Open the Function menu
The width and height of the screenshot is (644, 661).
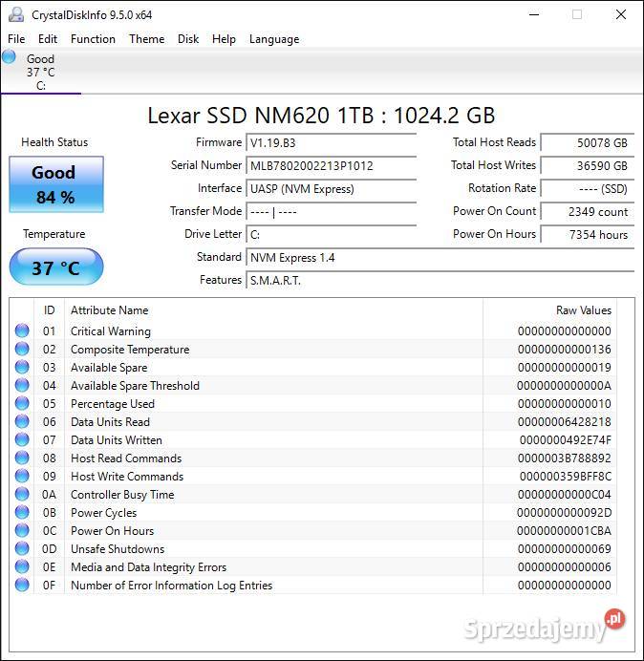coord(93,39)
